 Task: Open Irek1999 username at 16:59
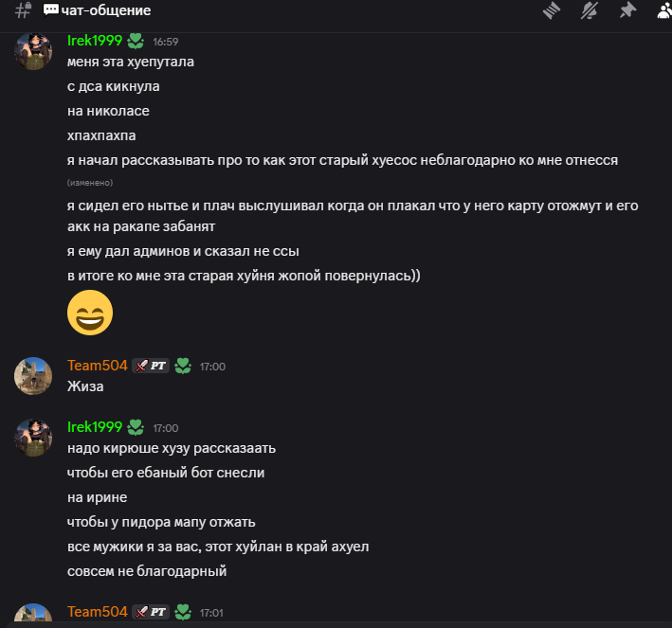[x=95, y=41]
